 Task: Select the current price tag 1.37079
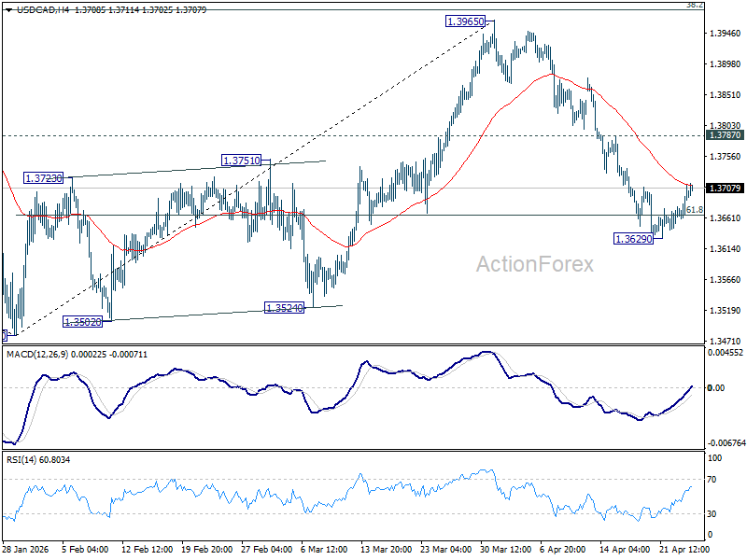(x=726, y=189)
